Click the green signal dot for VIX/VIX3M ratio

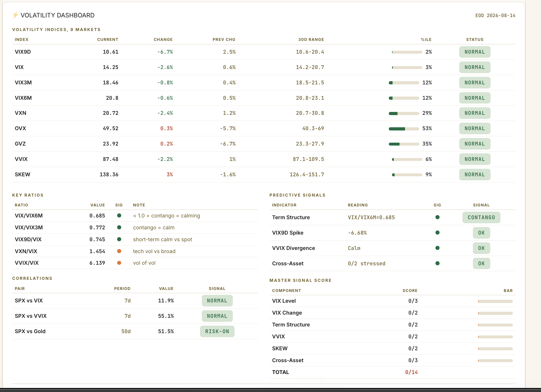(119, 227)
